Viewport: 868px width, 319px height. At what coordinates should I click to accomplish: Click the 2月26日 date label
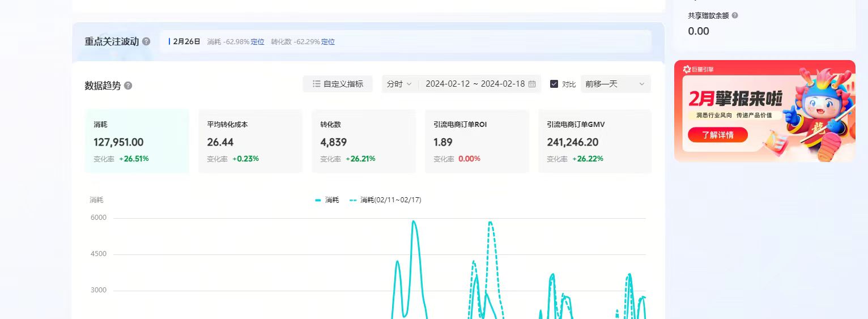[x=187, y=42]
